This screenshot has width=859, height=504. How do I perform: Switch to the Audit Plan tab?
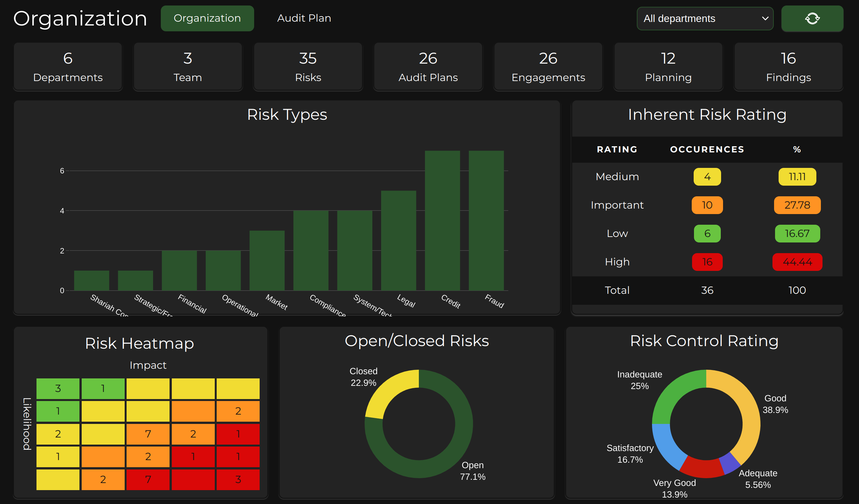point(304,18)
